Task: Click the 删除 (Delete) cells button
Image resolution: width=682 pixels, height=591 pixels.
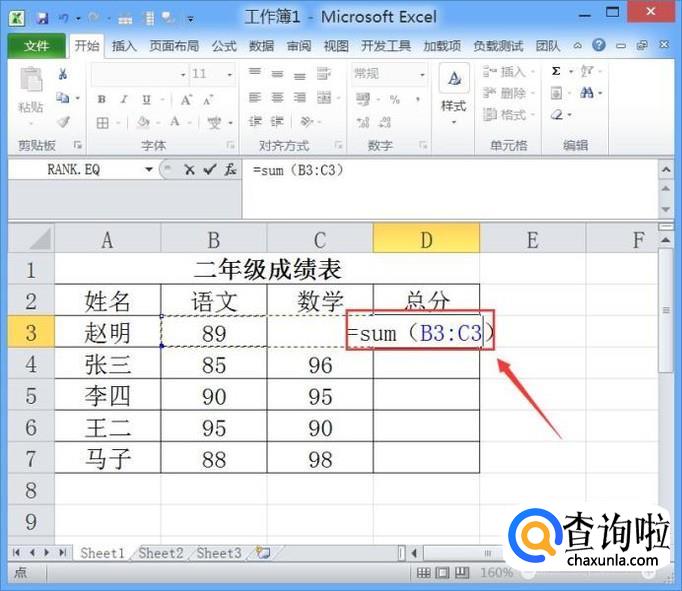Action: click(x=507, y=93)
